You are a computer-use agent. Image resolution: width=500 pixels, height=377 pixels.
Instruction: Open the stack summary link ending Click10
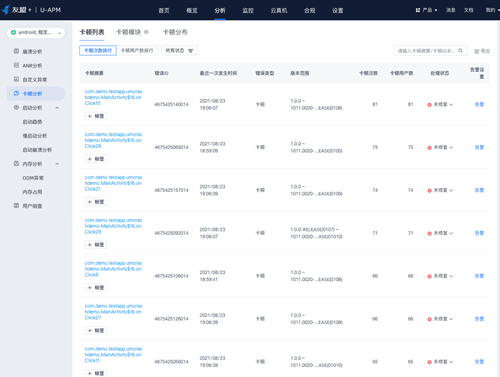[113, 97]
